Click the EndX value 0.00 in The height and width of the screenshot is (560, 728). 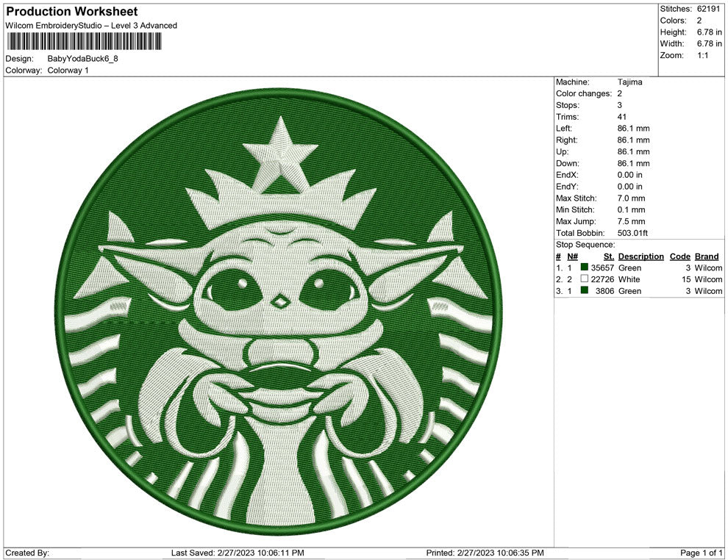point(629,175)
